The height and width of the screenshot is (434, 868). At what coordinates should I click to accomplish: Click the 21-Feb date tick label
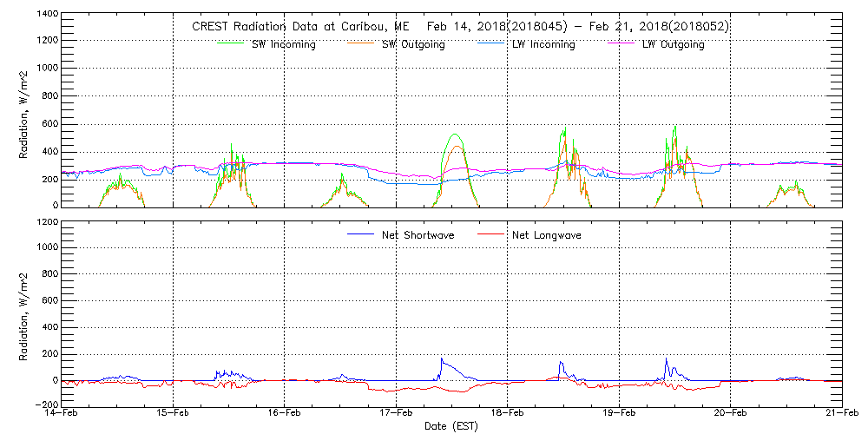point(840,413)
